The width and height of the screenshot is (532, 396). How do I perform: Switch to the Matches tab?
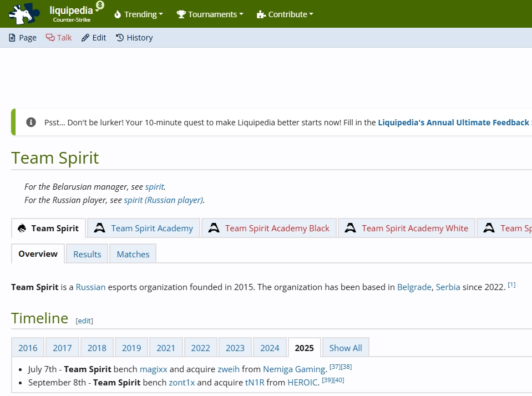[133, 254]
